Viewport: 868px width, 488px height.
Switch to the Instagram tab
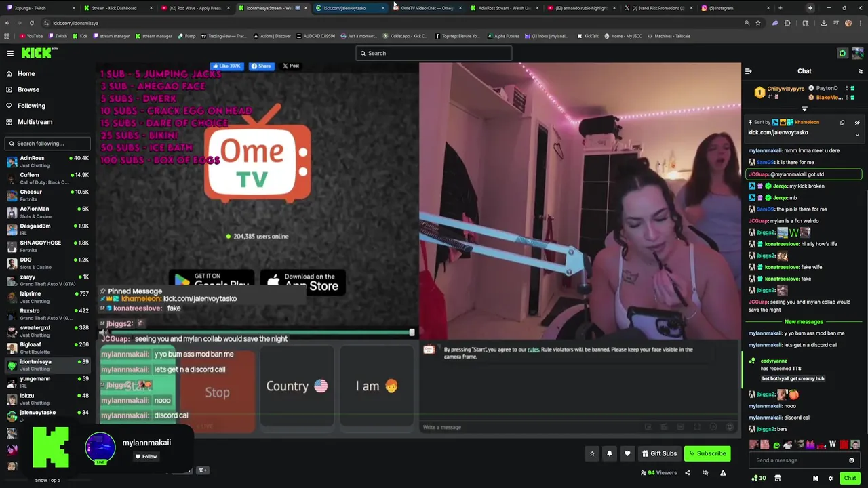736,8
